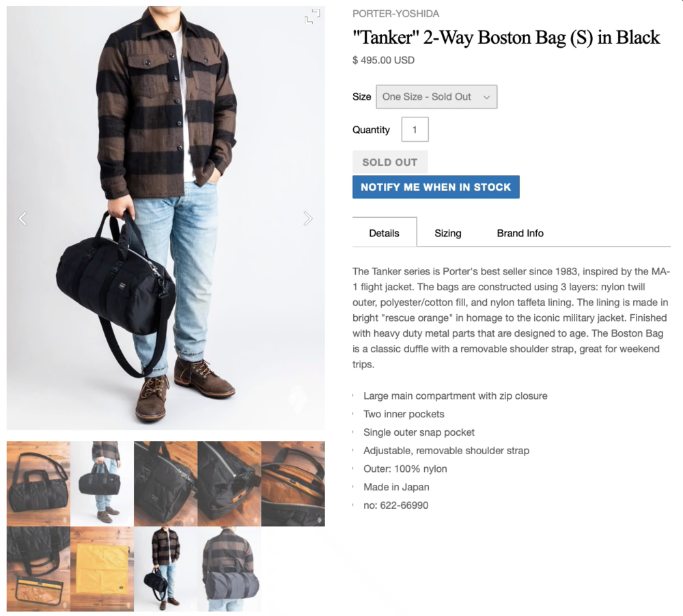Go to previous image with left arrow
Image resolution: width=683 pixels, height=616 pixels.
(23, 219)
